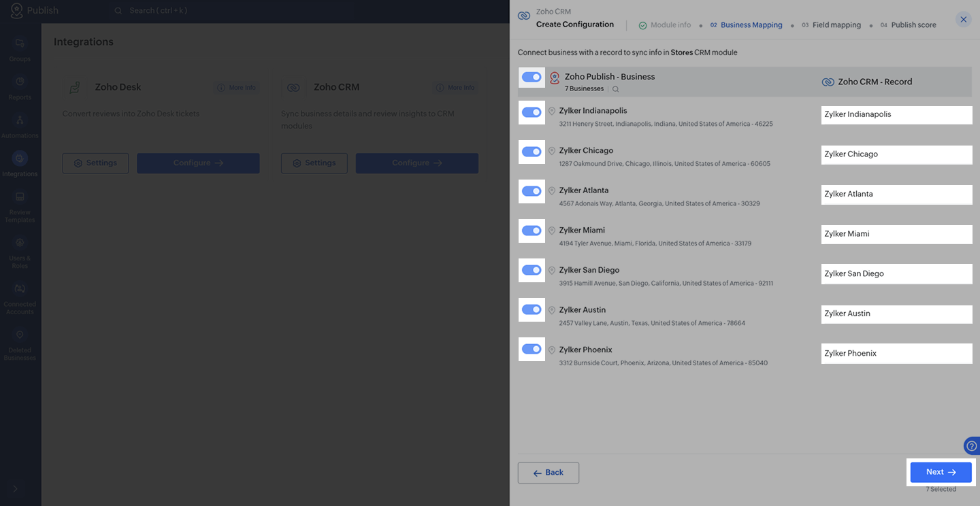
Task: Click the search box in the top bar
Action: pos(231,11)
